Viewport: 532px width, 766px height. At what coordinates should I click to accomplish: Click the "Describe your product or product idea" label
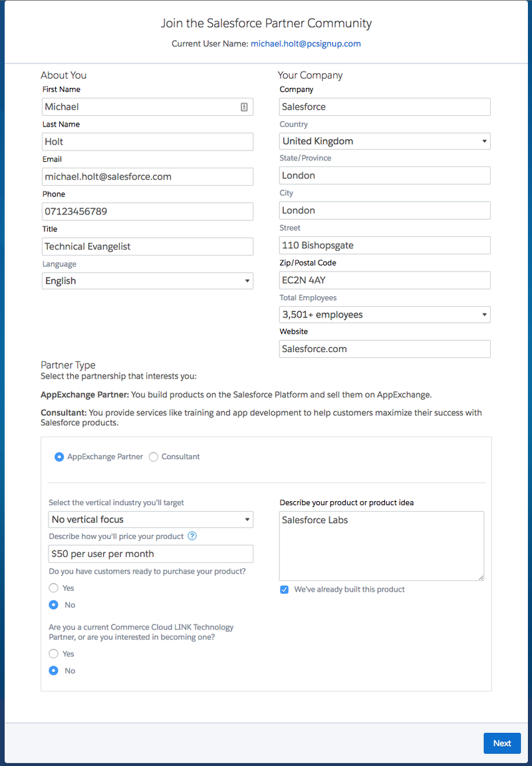pyautogui.click(x=346, y=502)
